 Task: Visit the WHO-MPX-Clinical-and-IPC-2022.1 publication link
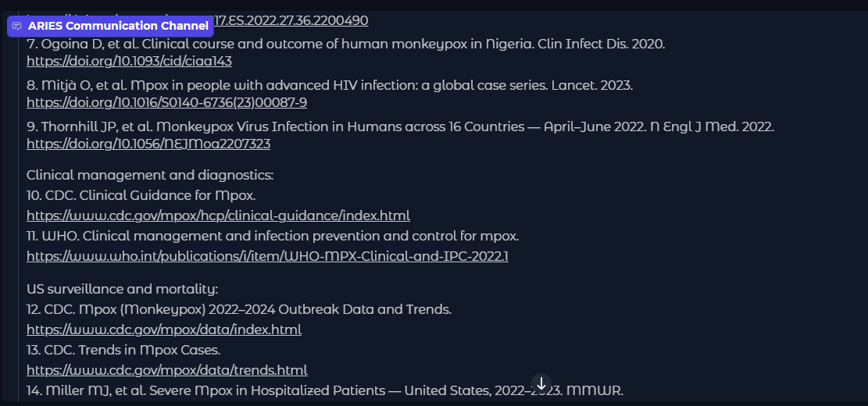(x=267, y=256)
